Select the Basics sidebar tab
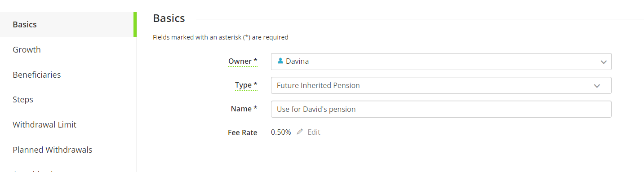The height and width of the screenshot is (172, 644). (68, 25)
